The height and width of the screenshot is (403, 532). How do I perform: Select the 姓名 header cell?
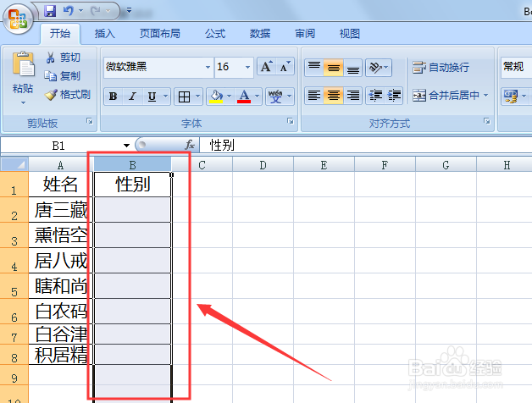tap(60, 185)
